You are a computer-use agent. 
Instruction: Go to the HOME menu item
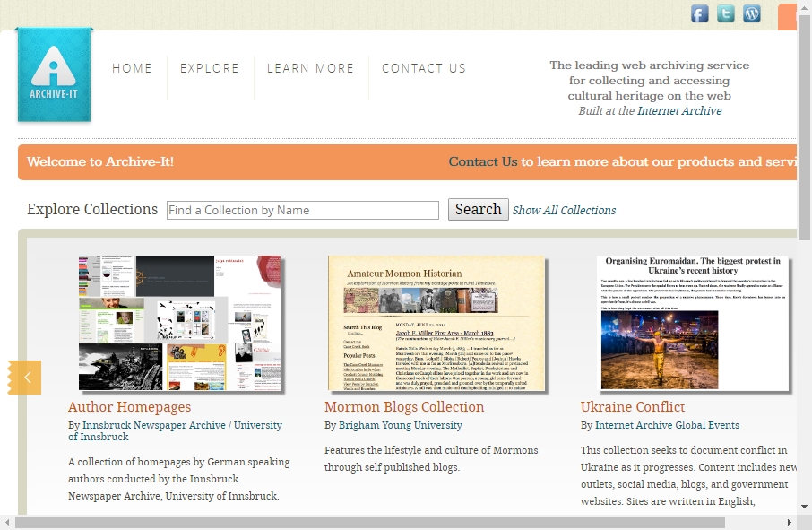tap(132, 68)
